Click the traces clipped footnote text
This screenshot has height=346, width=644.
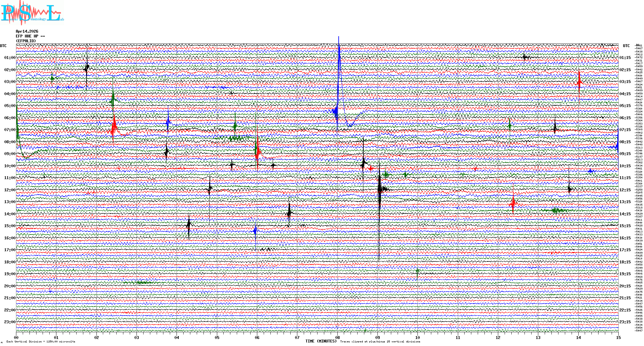(x=380, y=342)
